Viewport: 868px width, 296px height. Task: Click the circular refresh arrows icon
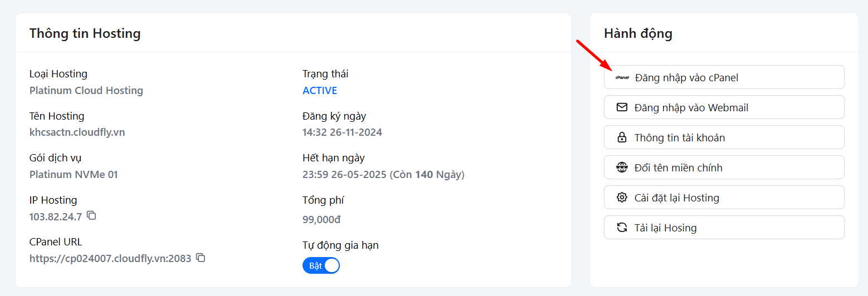coord(622,228)
